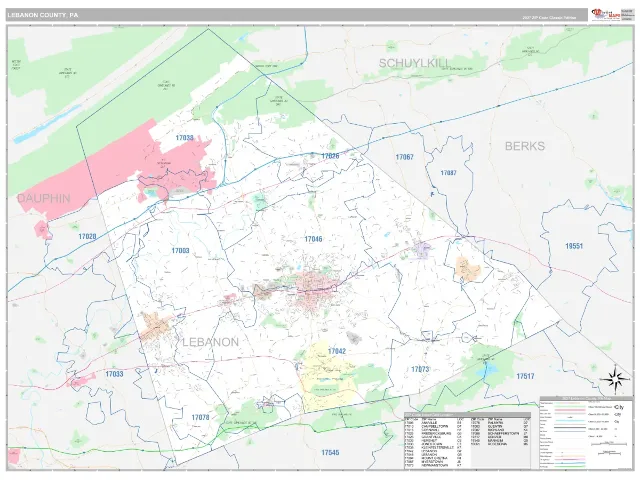Image resolution: width=640 pixels, height=480 pixels.
Task: Select ZIP code 17038 label
Action: point(184,138)
